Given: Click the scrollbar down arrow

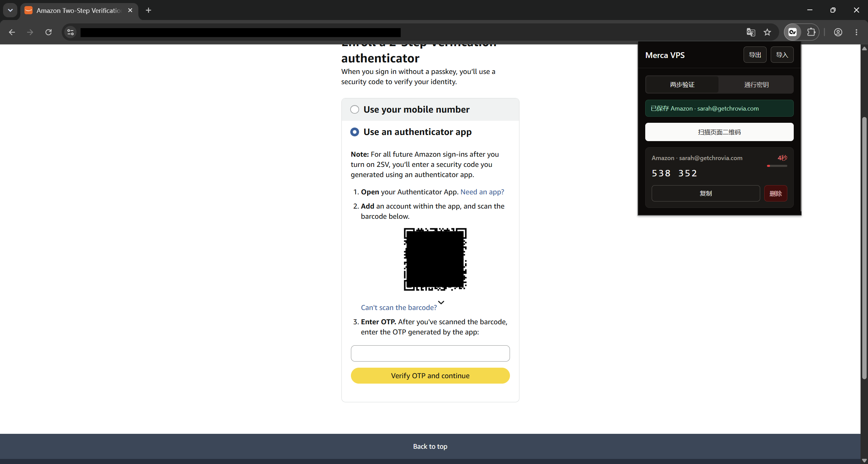Looking at the screenshot, I should (864, 460).
